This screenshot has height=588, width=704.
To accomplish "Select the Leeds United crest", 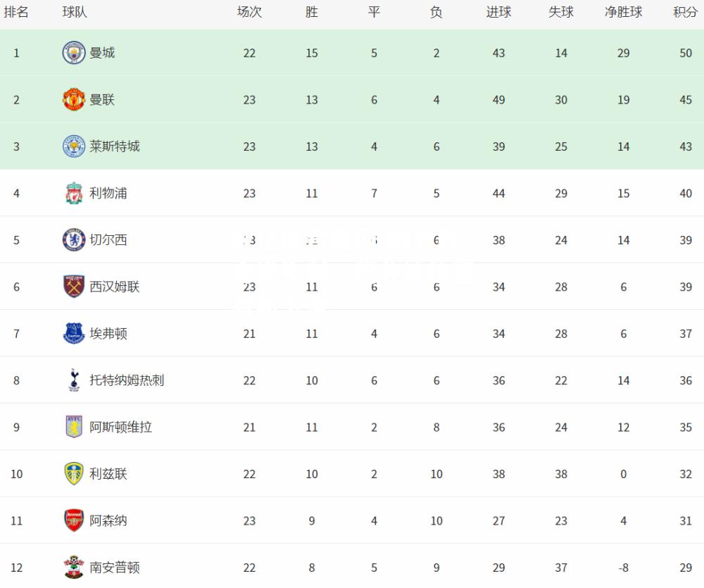I will 74,473.
